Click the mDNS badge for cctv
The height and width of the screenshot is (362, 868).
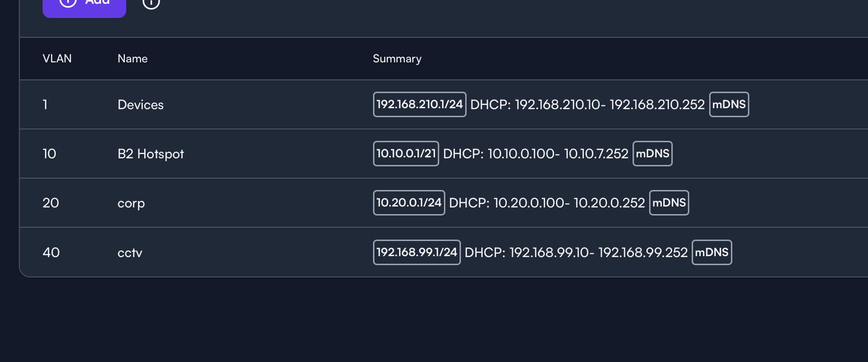712,252
